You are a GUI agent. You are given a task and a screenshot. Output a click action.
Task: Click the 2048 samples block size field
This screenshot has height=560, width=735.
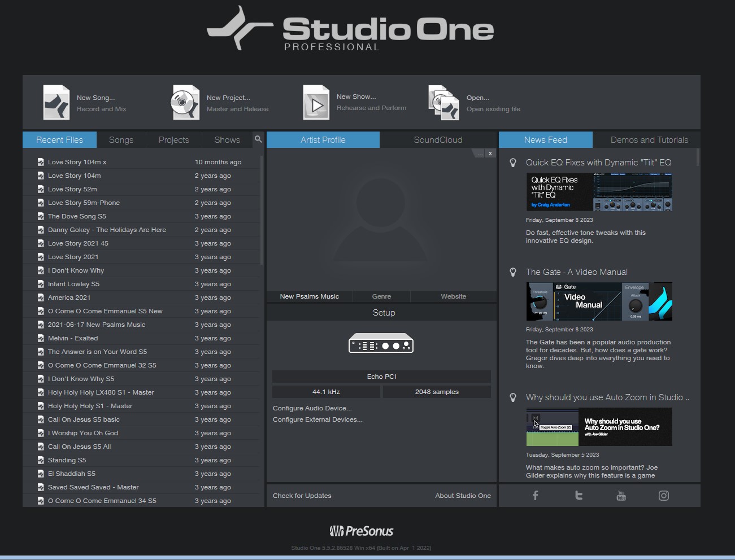(x=437, y=392)
